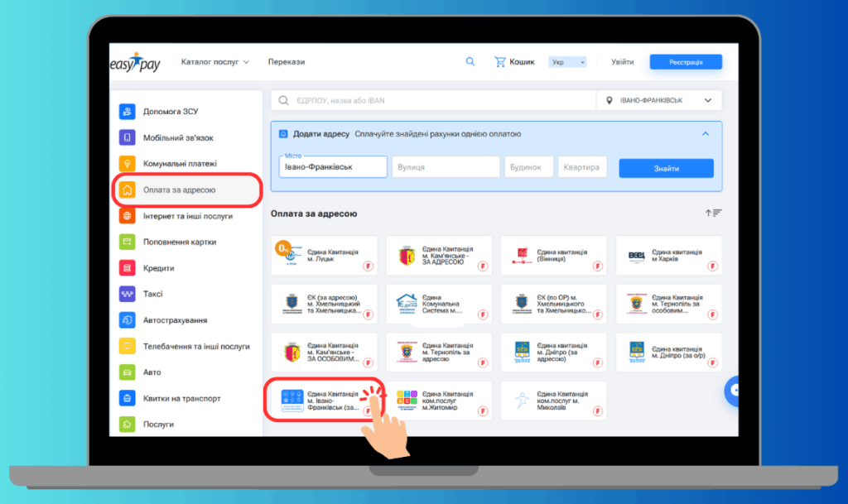Click favorite badge on Харків card
Screen dimensions: 848x504
click(712, 266)
